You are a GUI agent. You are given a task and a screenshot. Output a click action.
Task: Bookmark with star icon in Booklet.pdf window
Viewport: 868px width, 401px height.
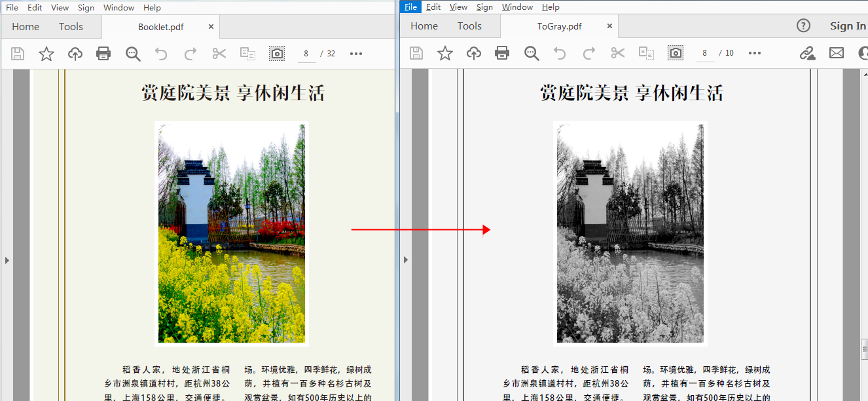coord(46,54)
